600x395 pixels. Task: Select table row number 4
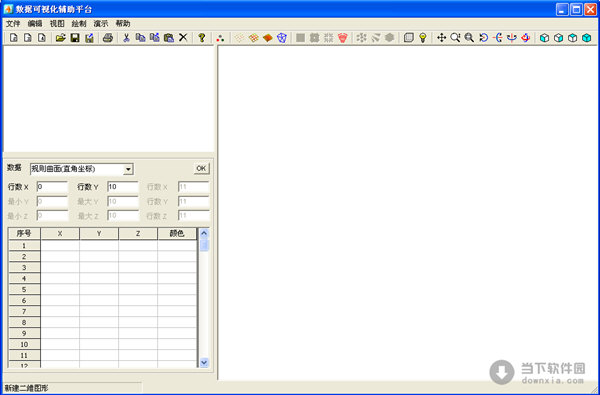[x=24, y=279]
